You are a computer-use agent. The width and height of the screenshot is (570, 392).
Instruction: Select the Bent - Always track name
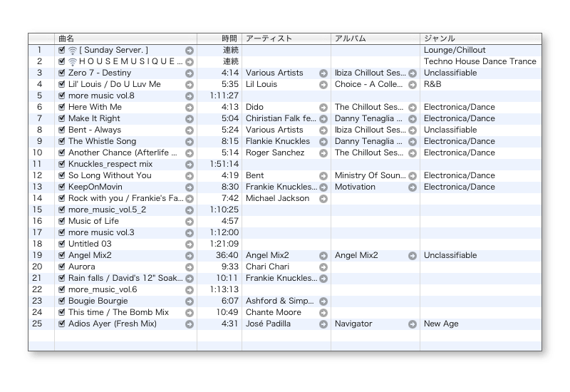(x=95, y=130)
